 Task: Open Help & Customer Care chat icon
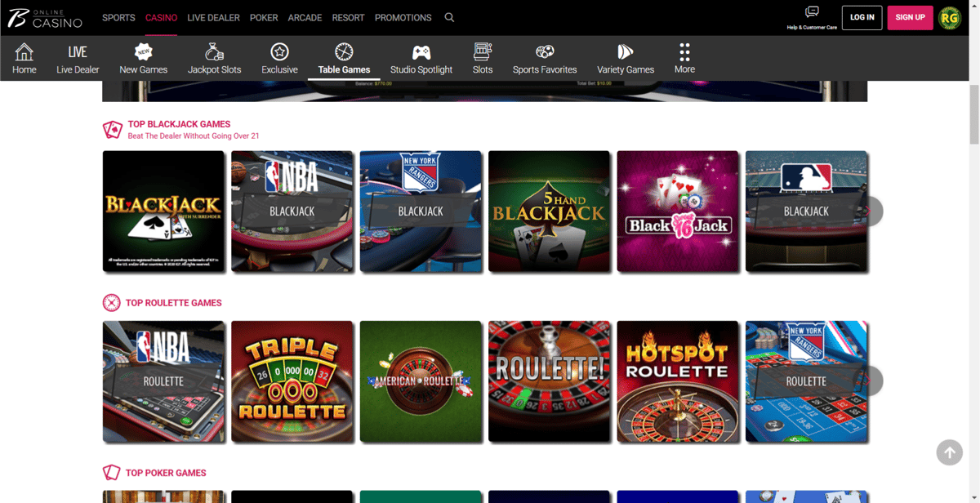[812, 11]
